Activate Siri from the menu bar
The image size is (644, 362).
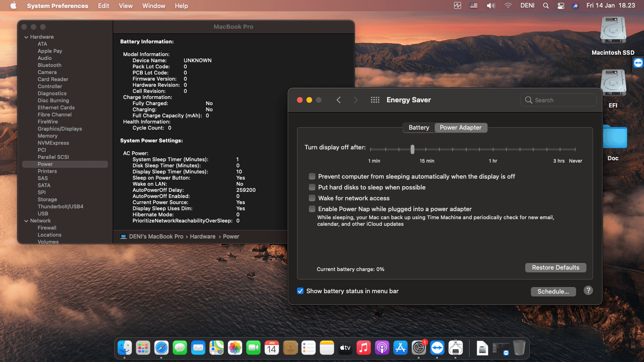[575, 6]
